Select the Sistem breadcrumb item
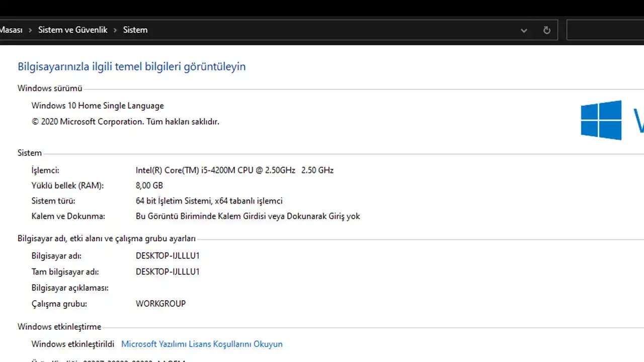Image resolution: width=644 pixels, height=362 pixels. pyautogui.click(x=135, y=30)
